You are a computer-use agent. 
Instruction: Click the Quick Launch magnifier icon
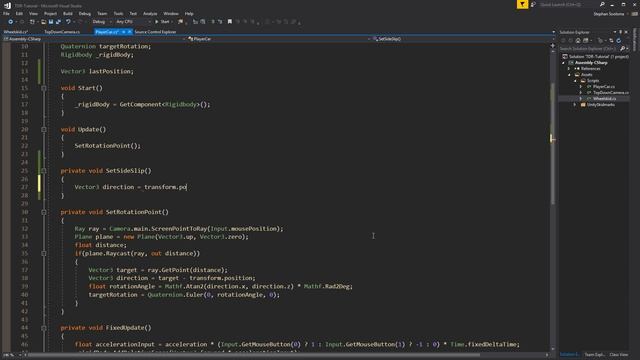(x=602, y=4)
